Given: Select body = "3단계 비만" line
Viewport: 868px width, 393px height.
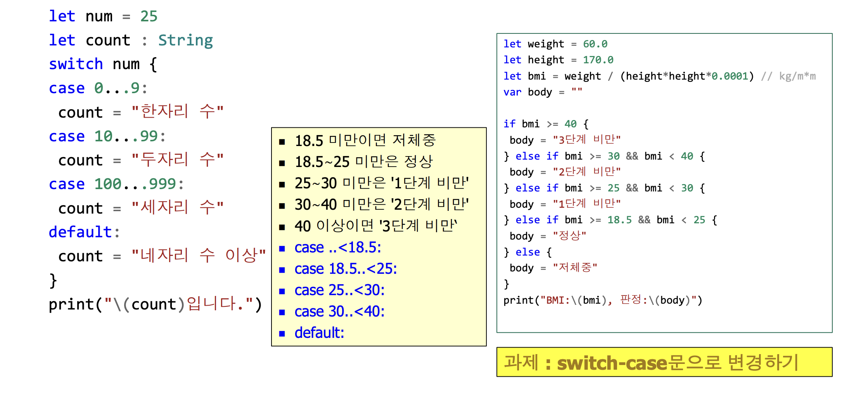Looking at the screenshot, I should tap(565, 140).
